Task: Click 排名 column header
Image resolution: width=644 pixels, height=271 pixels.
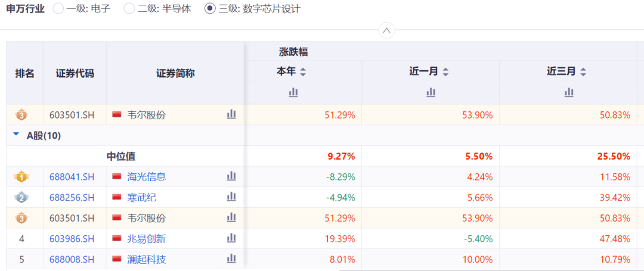Action: click(24, 73)
